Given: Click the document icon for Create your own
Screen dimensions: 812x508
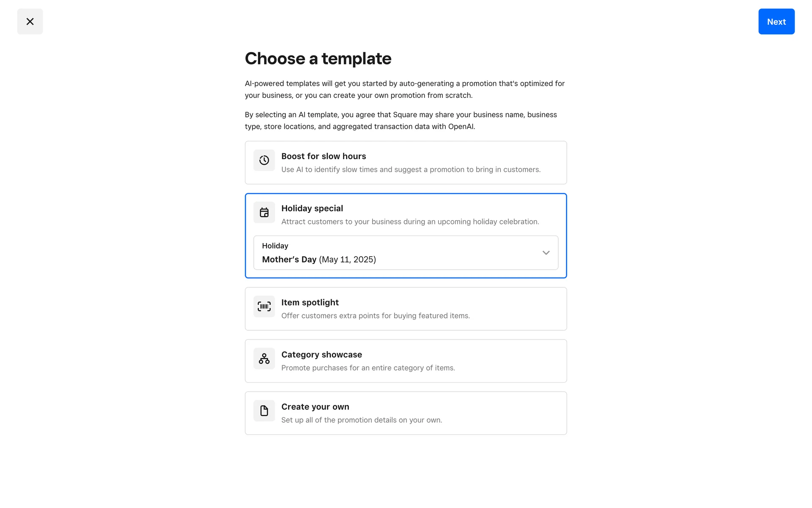Looking at the screenshot, I should (x=264, y=411).
